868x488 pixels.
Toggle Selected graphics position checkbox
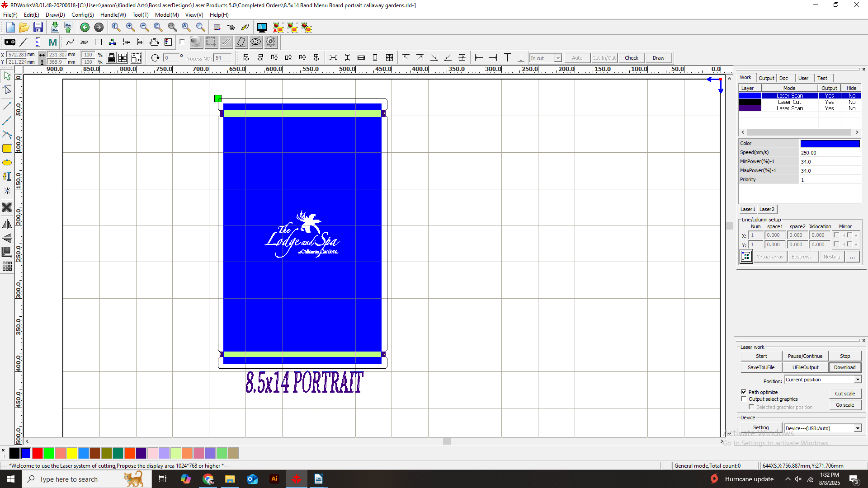751,407
